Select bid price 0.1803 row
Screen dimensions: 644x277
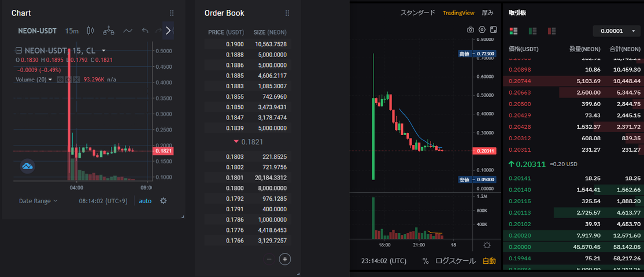(248, 156)
